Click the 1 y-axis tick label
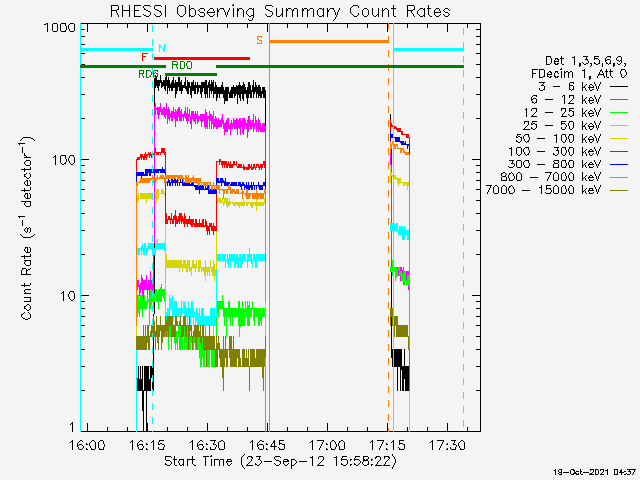640x480 pixels. [72, 427]
